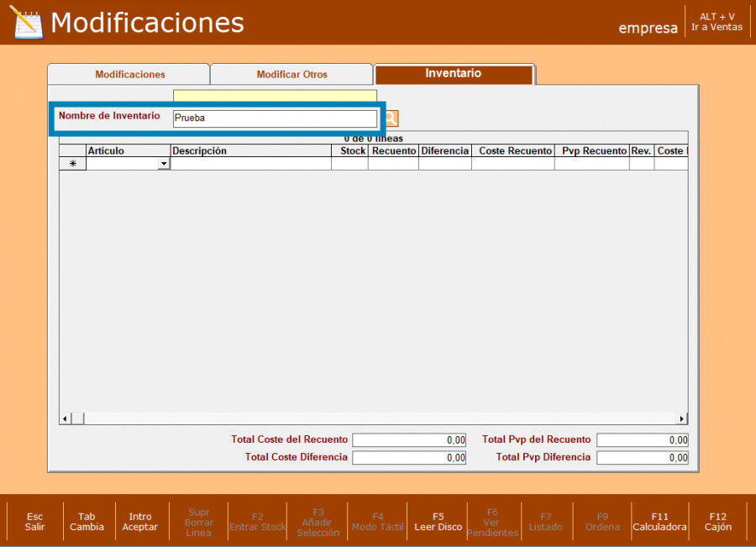The image size is (756, 547).
Task: Click the notepad icon next to Modificaciones title
Action: [x=26, y=22]
